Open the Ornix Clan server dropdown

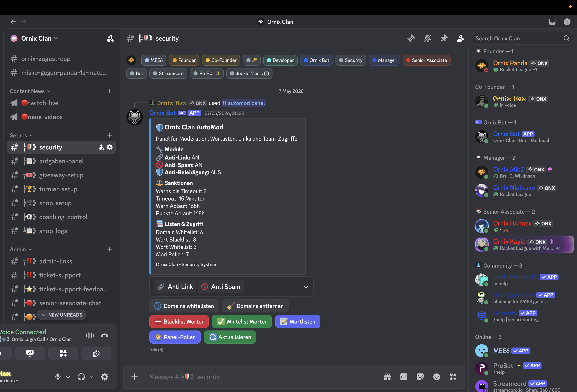click(x=40, y=39)
